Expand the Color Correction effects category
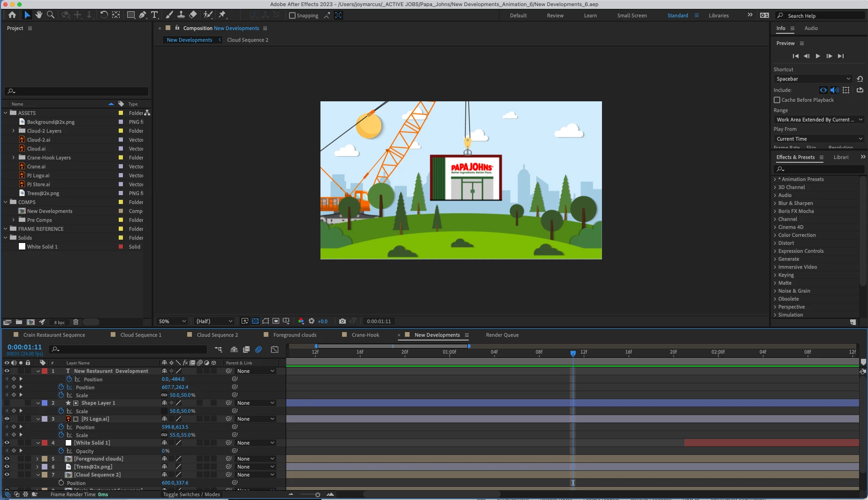Image resolution: width=868 pixels, height=500 pixels. click(x=775, y=235)
